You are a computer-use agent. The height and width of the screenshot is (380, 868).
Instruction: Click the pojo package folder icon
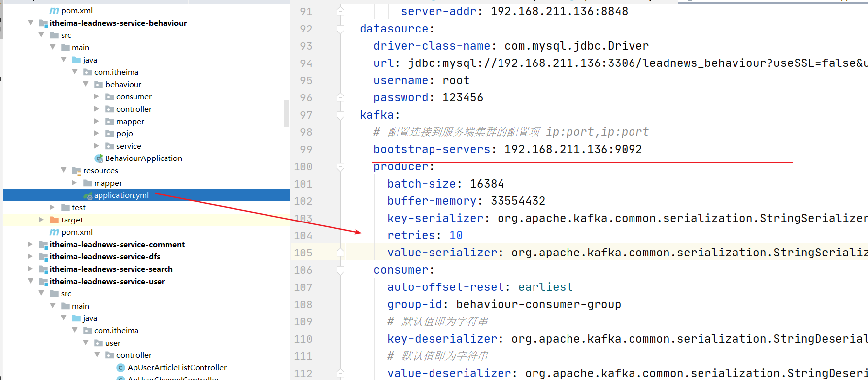tap(110, 134)
